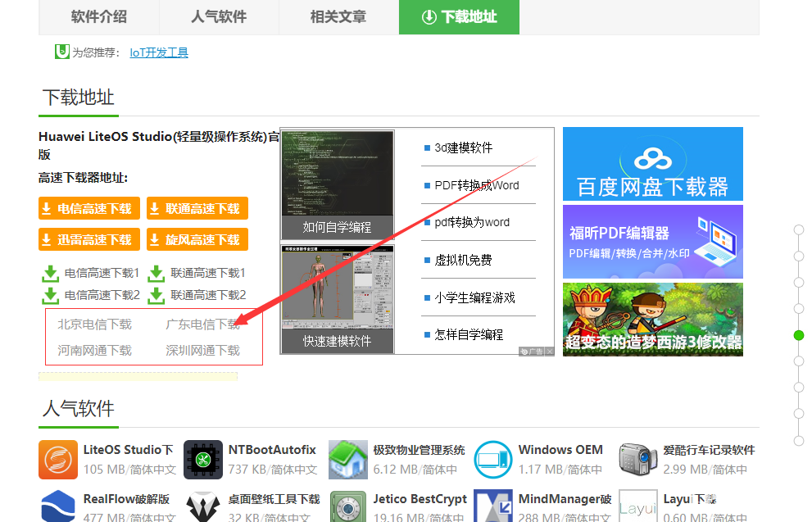Viewport: 812px width, 522px height.
Task: Click the LiteOS Studio orange app icon
Action: 58,460
